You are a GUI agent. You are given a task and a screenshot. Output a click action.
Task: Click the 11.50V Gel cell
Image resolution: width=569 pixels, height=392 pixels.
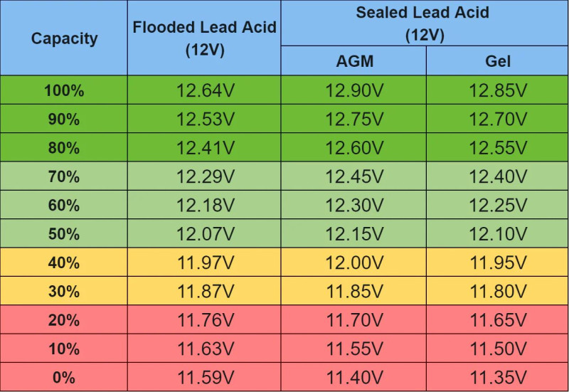tap(498, 349)
